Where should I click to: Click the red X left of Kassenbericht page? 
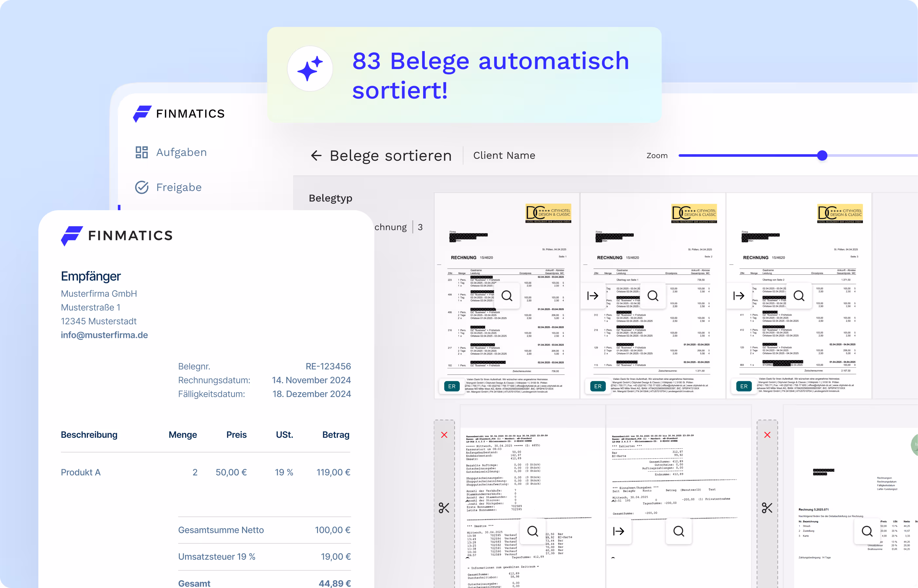[444, 435]
